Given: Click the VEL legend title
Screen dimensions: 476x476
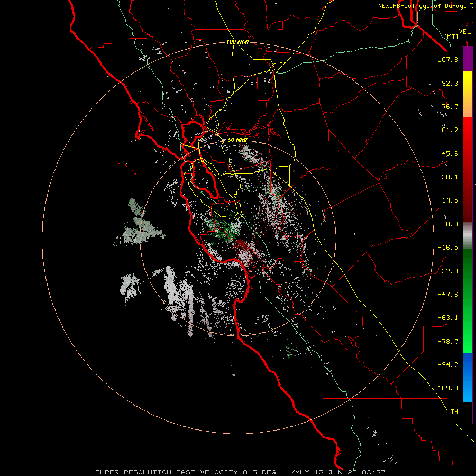Looking at the screenshot, I should pyautogui.click(x=464, y=32).
